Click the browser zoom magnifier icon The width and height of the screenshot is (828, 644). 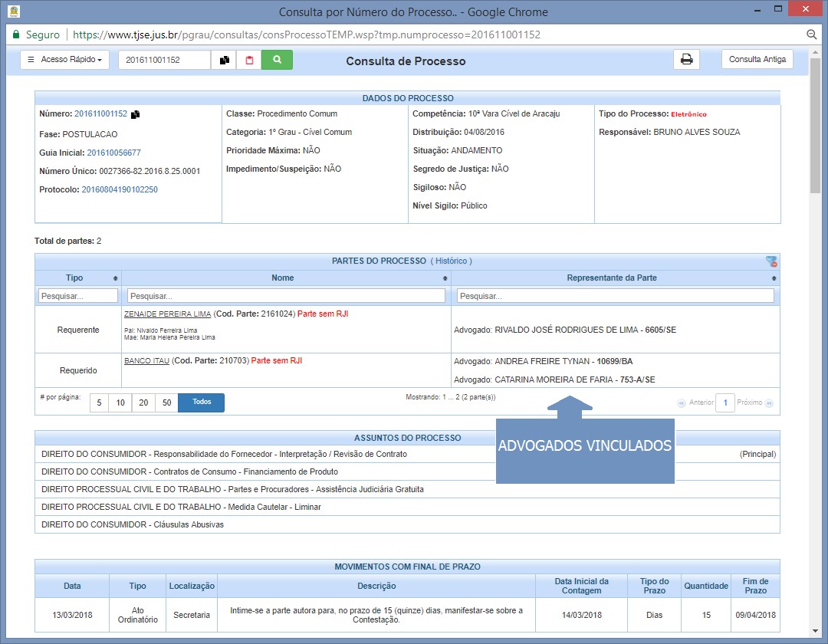(812, 34)
